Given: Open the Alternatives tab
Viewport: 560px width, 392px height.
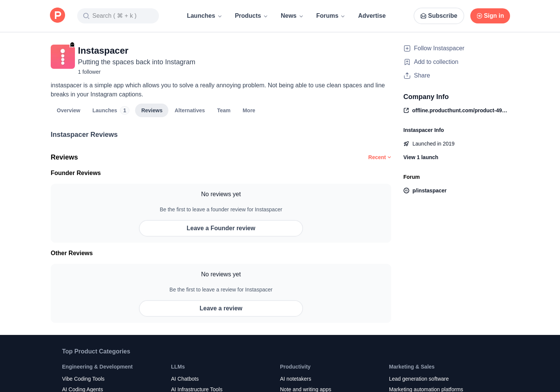Looking at the screenshot, I should 190,110.
